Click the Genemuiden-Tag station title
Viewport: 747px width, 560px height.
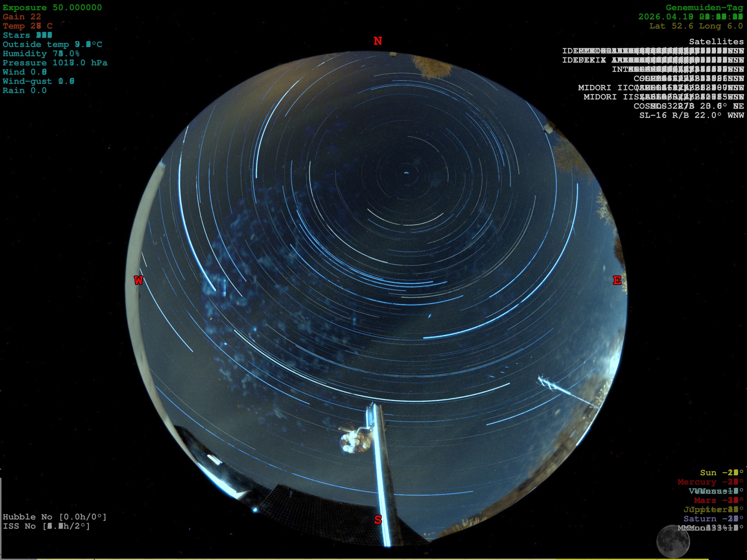704,7
